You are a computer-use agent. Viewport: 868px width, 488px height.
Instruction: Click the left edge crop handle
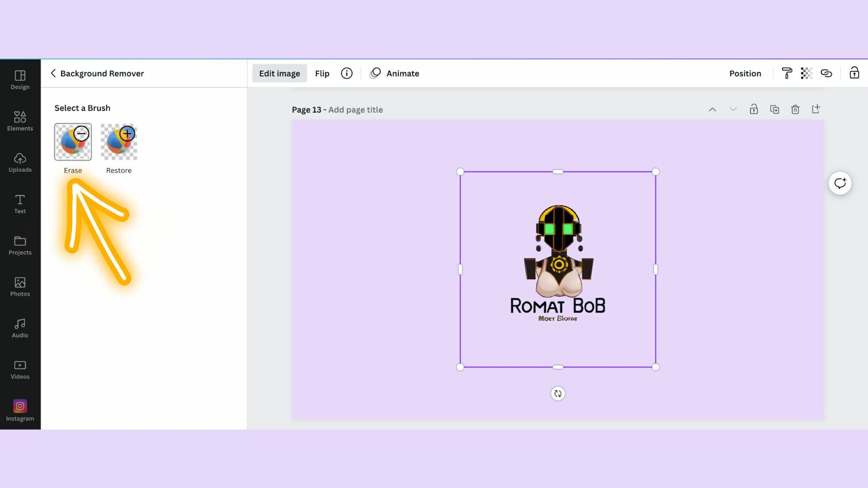pos(460,269)
